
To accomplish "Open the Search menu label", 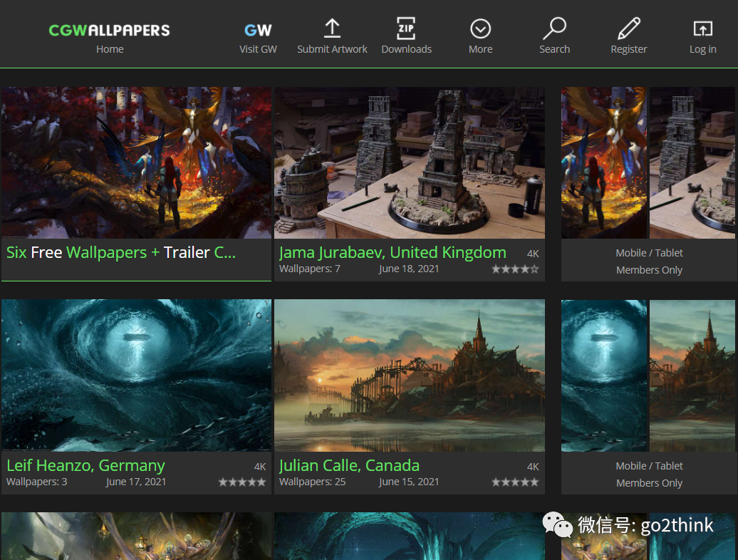I will tap(554, 49).
